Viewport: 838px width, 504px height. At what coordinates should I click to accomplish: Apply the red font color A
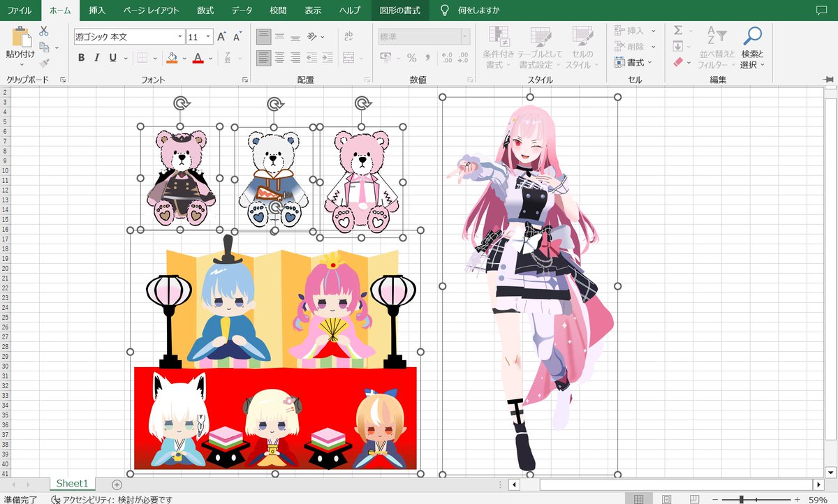click(x=198, y=58)
